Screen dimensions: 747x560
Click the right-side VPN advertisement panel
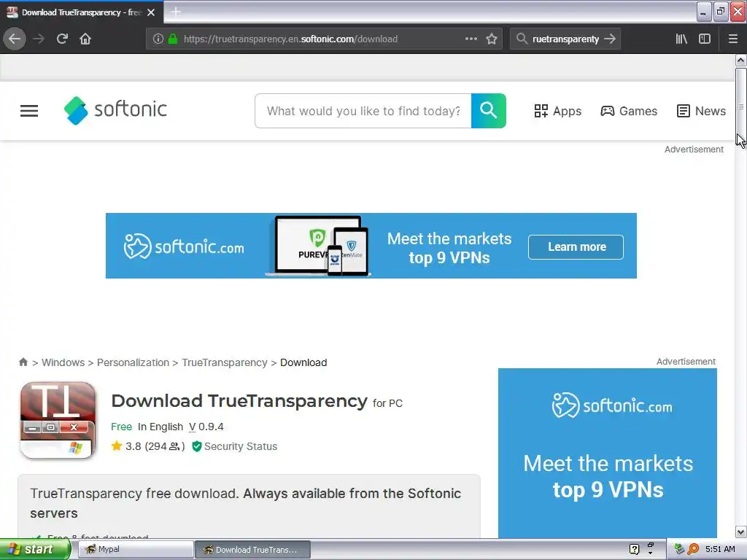point(608,453)
